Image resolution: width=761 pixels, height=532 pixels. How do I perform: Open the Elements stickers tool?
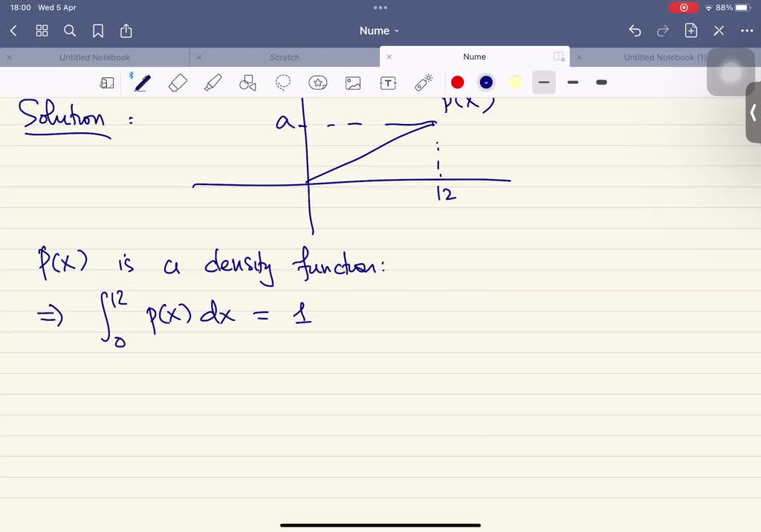click(x=318, y=82)
